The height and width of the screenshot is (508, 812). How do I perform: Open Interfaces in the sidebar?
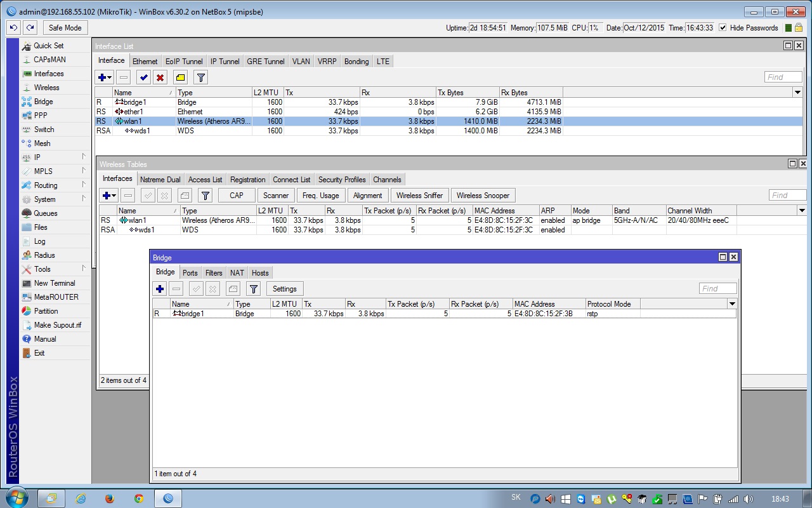tap(49, 74)
